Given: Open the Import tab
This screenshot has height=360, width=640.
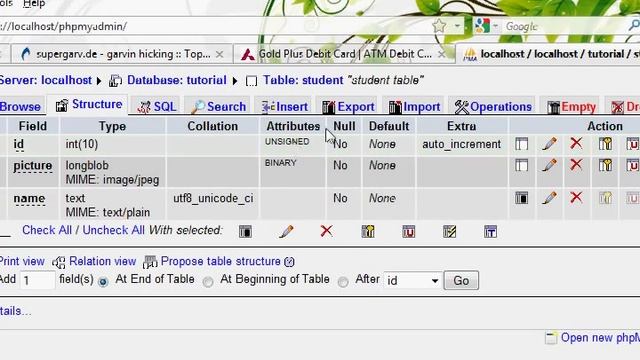Looking at the screenshot, I should (x=414, y=107).
